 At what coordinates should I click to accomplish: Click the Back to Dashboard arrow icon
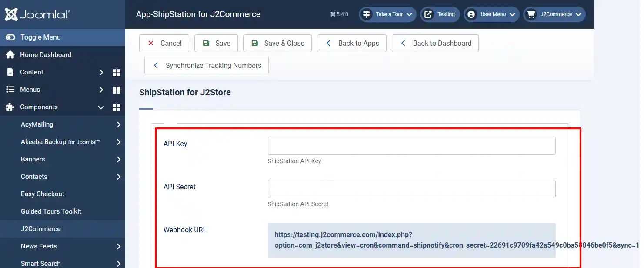(x=404, y=43)
